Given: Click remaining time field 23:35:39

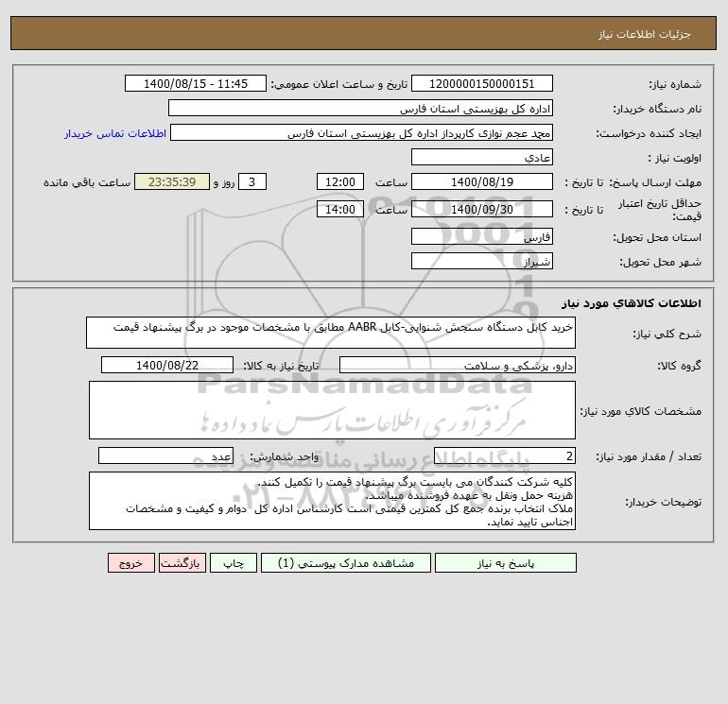Looking at the screenshot, I should 172,181.
